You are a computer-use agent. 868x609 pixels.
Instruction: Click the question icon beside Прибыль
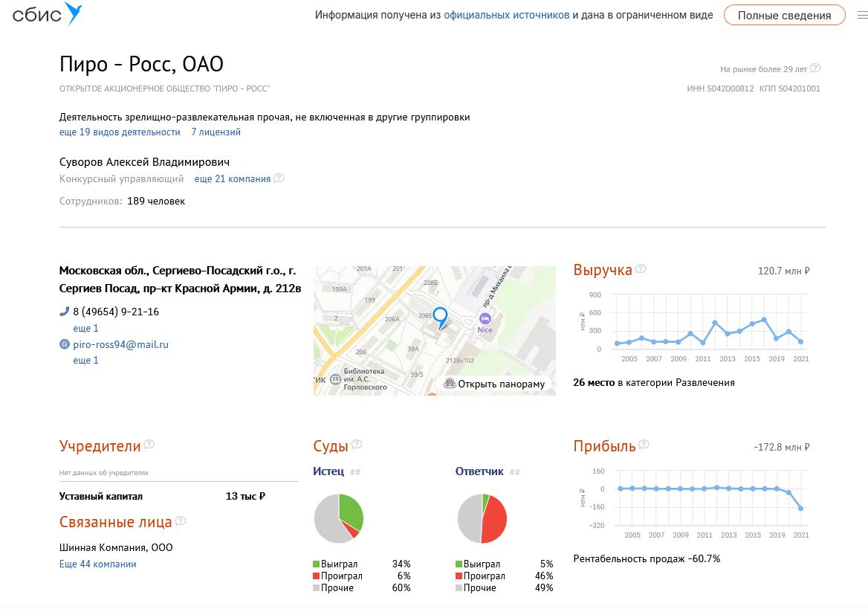point(644,444)
